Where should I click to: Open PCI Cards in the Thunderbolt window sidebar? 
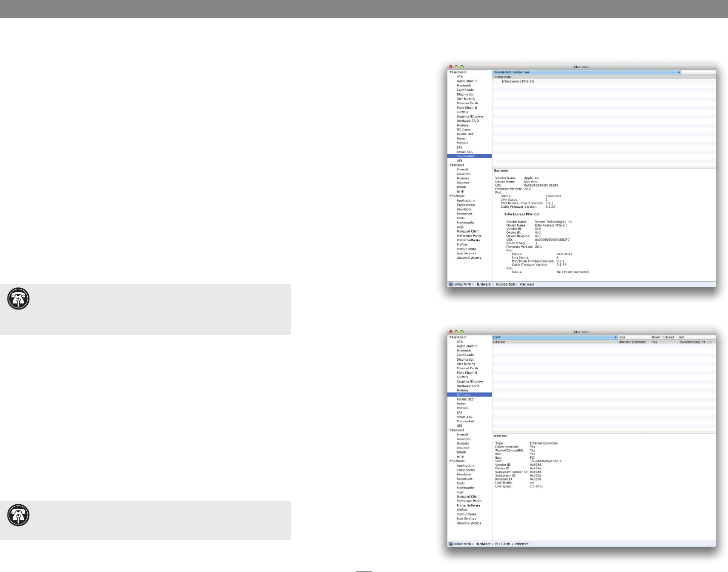pyautogui.click(x=464, y=130)
